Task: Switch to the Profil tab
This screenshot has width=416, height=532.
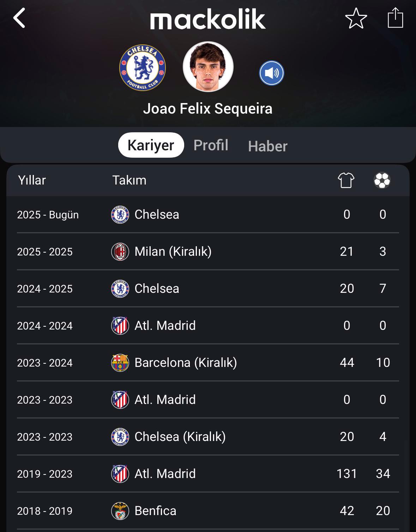Action: pyautogui.click(x=211, y=145)
